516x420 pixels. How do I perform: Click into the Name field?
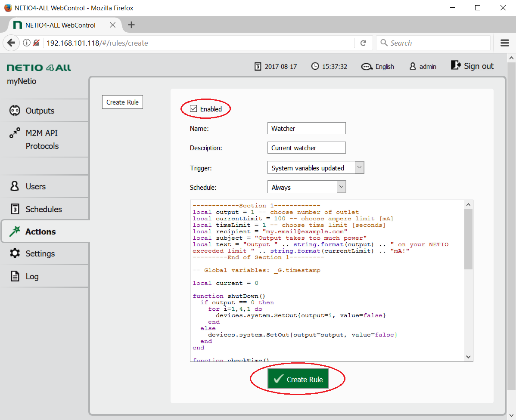306,128
